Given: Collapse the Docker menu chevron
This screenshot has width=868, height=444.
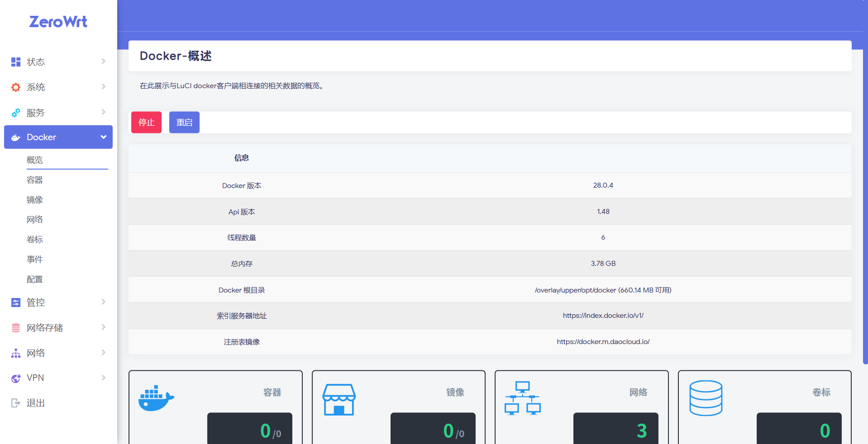Looking at the screenshot, I should coord(104,137).
